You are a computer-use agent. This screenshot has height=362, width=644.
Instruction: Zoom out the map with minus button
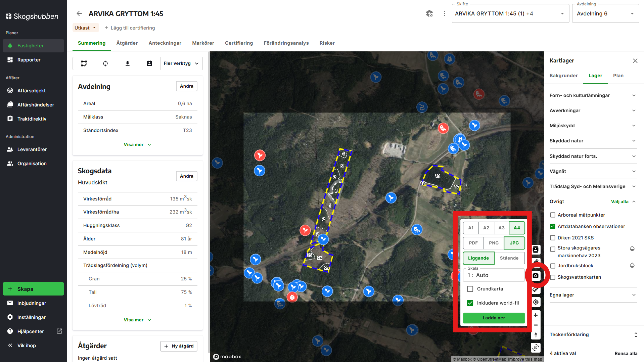pos(536,325)
